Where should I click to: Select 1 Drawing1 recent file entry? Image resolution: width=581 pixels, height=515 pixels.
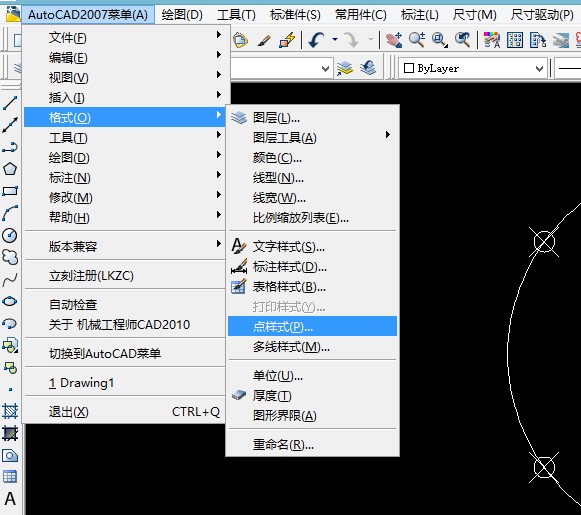pyautogui.click(x=124, y=382)
